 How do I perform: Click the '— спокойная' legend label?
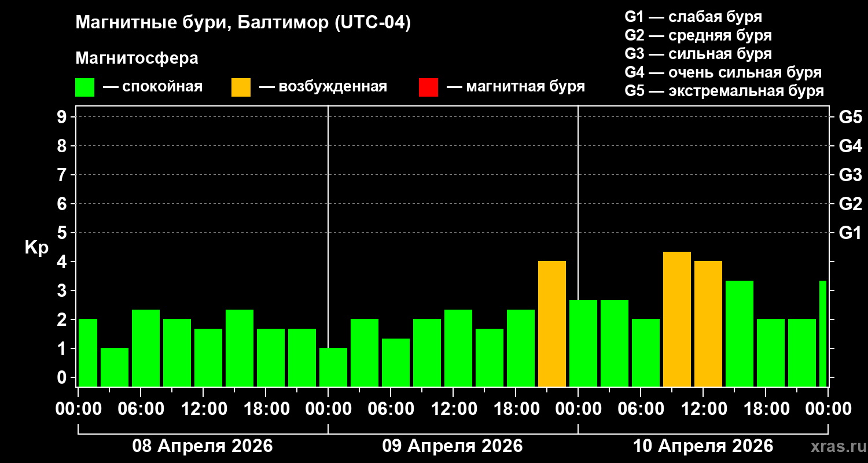point(153,87)
